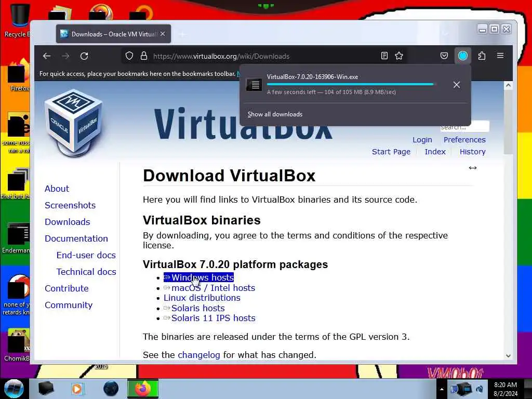
Task: Open the black box taskbar icon
Action: click(46, 389)
